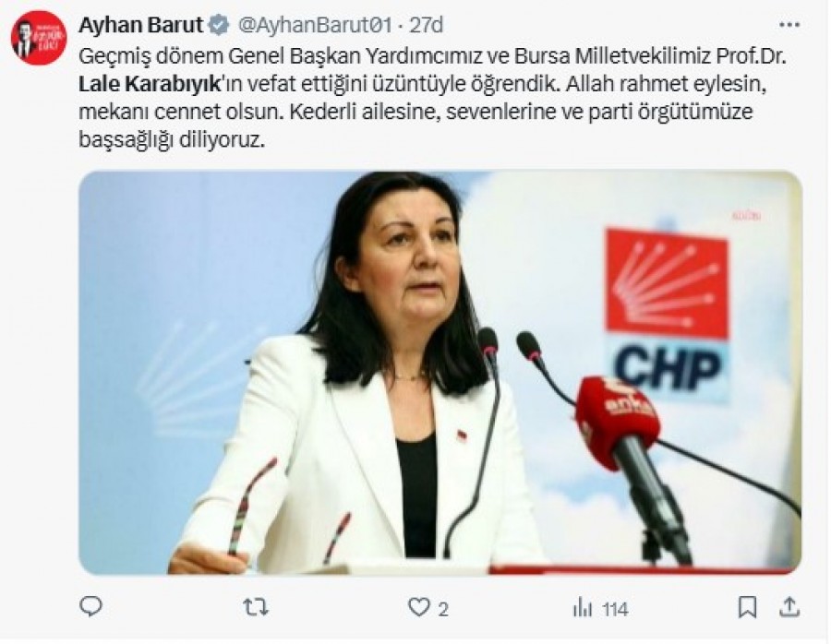The width and height of the screenshot is (831, 644).
Task: Click the tweet line starting Geçmiş dönem
Action: pyautogui.click(x=432, y=56)
